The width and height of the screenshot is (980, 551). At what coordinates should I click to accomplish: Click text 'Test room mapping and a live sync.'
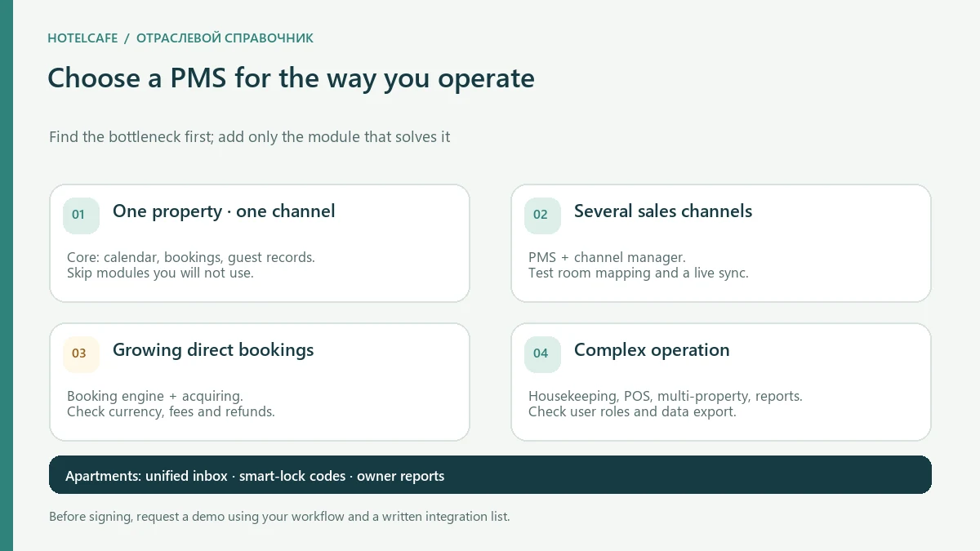639,273
